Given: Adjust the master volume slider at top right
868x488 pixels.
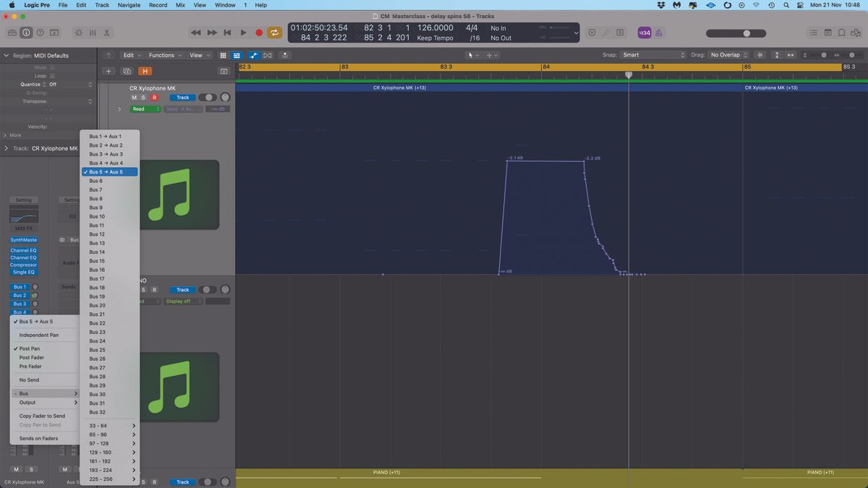Looking at the screenshot, I should point(745,33).
